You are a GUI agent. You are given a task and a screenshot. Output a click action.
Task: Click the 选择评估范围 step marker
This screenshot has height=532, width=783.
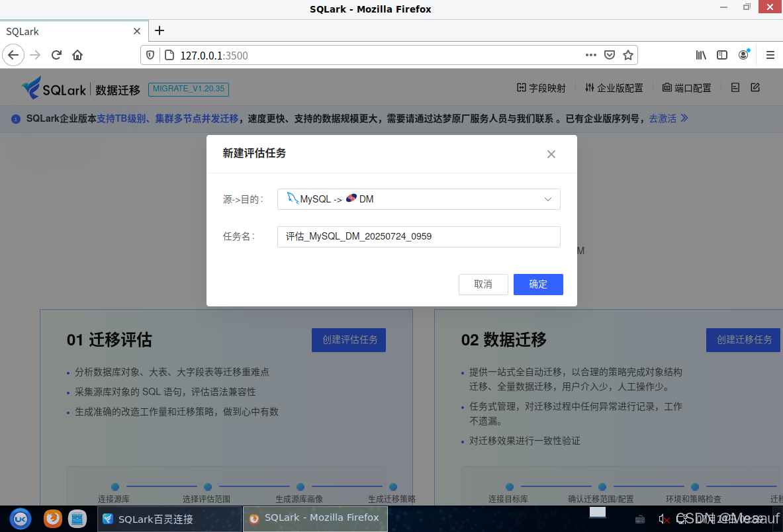click(x=208, y=486)
